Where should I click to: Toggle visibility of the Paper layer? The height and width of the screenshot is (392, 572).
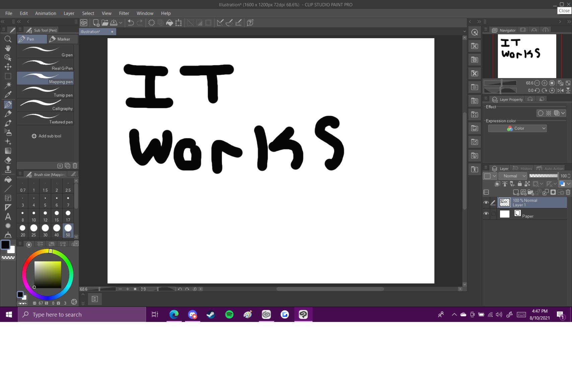486,214
